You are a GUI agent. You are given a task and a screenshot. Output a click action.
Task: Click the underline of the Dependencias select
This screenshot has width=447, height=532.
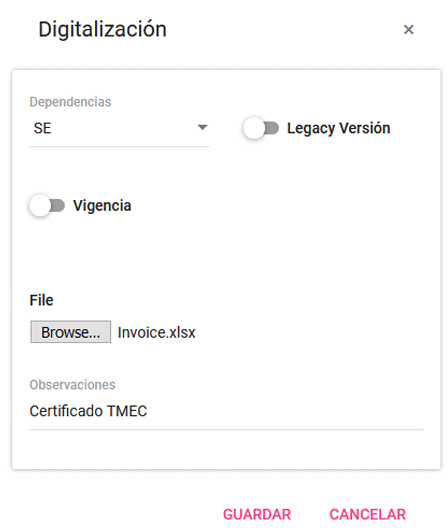point(119,147)
